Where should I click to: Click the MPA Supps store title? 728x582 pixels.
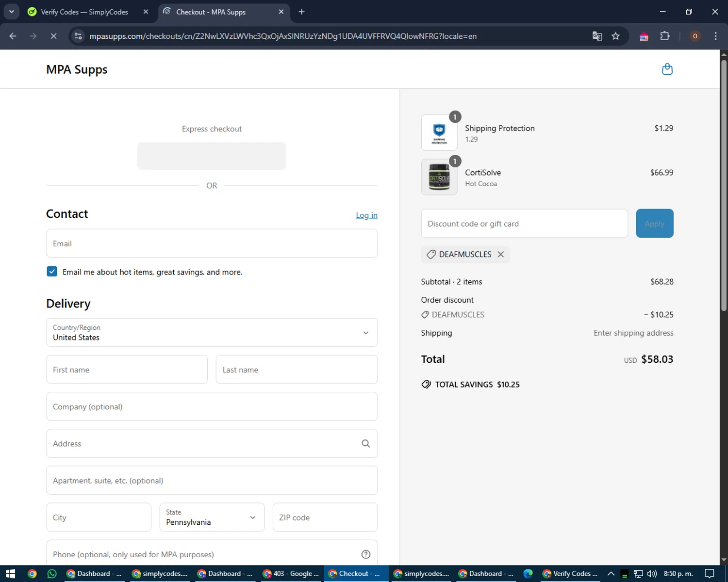pyautogui.click(x=77, y=69)
